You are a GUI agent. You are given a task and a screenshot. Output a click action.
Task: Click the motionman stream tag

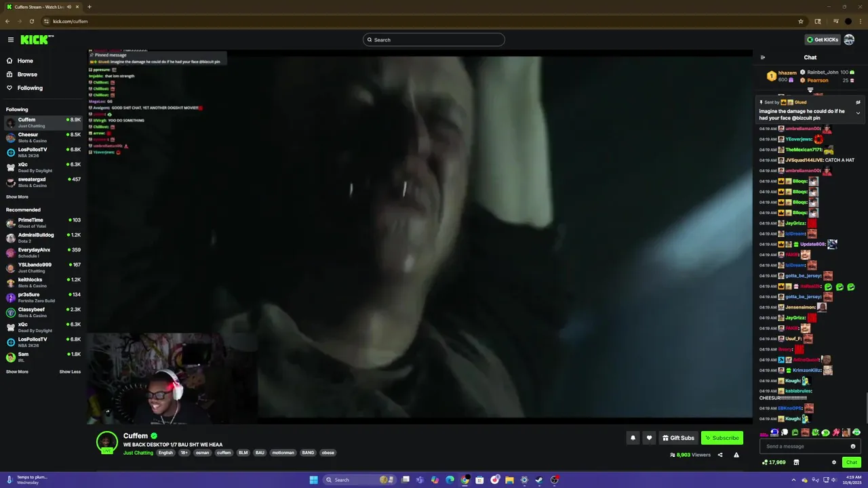coord(283,453)
